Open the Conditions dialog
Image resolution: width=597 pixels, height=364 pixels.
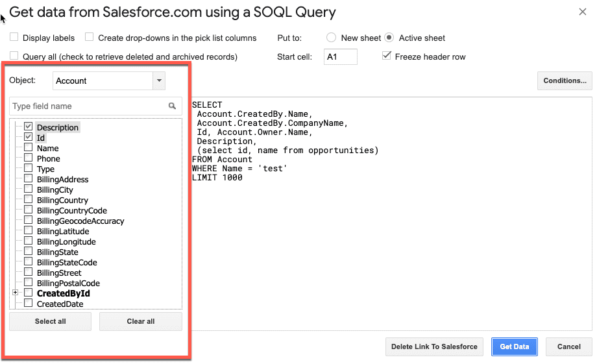coord(565,81)
